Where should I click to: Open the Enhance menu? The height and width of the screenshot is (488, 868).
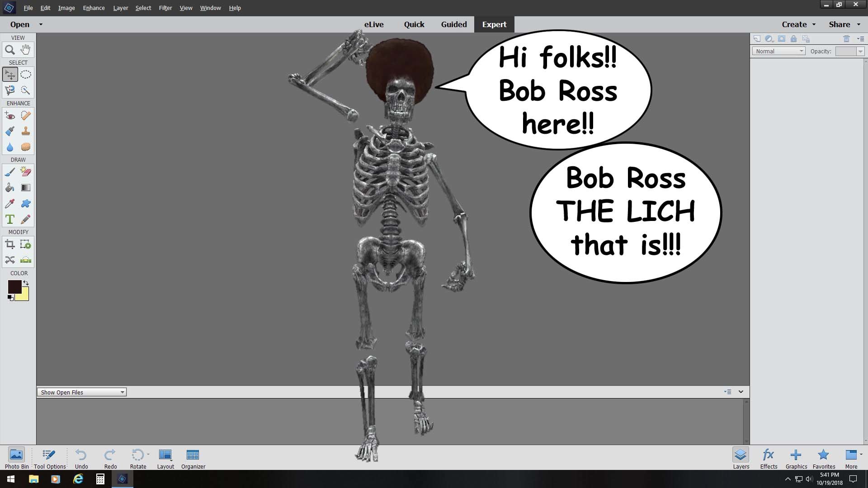94,8
